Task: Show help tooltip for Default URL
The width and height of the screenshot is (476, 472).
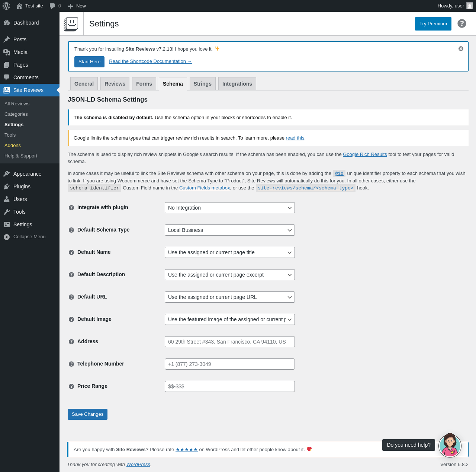Action: (x=71, y=297)
